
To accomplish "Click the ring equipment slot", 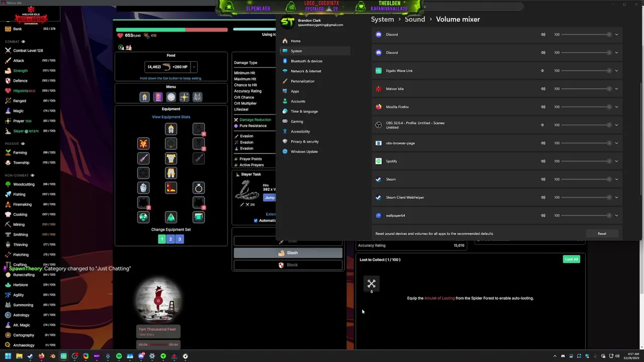I will click(x=199, y=188).
